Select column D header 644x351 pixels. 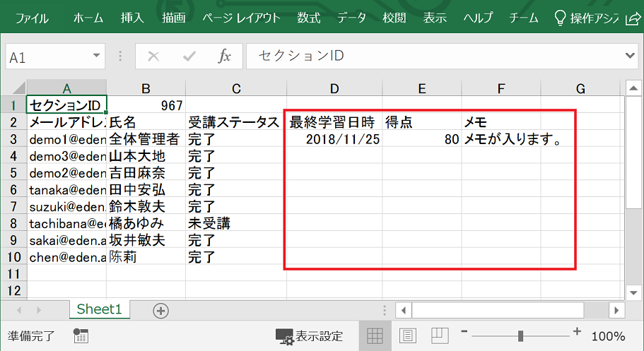click(x=334, y=88)
